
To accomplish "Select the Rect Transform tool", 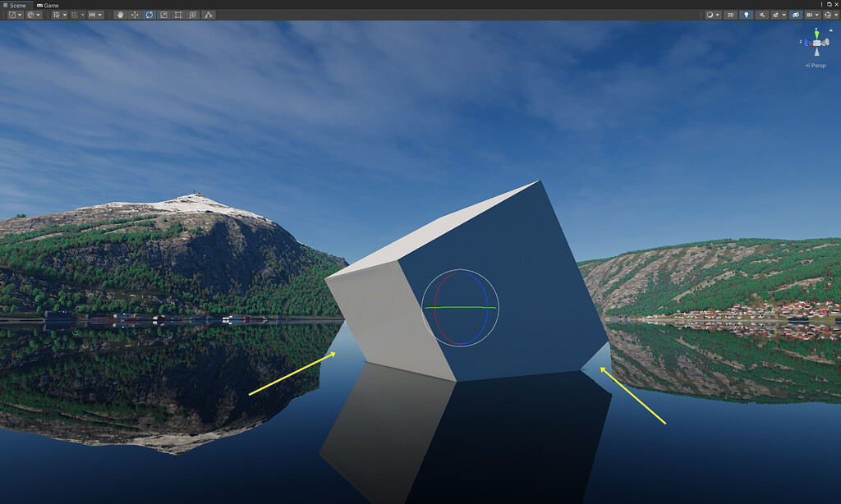I will [x=178, y=14].
